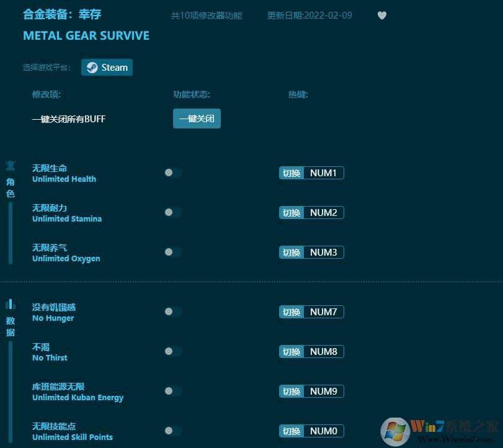The height and width of the screenshot is (448, 503).
Task: Click the Steam logo icon
Action: [x=92, y=68]
